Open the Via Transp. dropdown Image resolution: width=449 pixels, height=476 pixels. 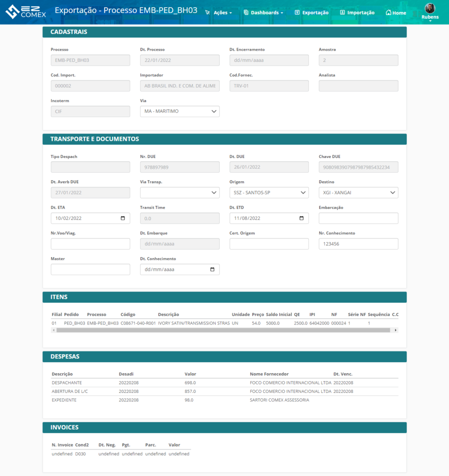coord(180,193)
